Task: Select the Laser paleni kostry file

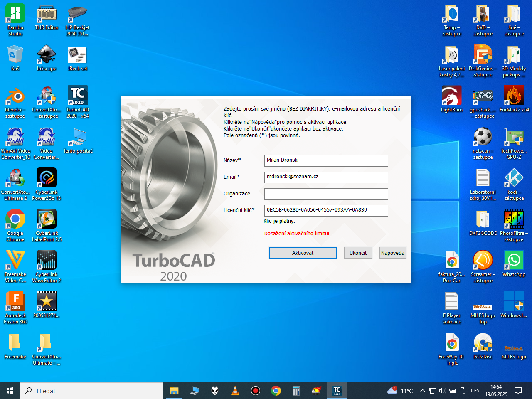Action: 452,61
